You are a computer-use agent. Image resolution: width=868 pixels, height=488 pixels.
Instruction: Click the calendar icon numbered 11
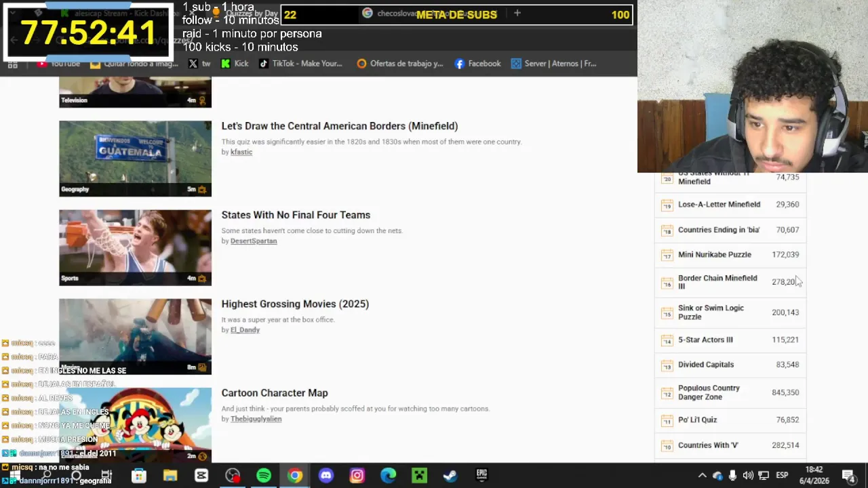(x=667, y=420)
